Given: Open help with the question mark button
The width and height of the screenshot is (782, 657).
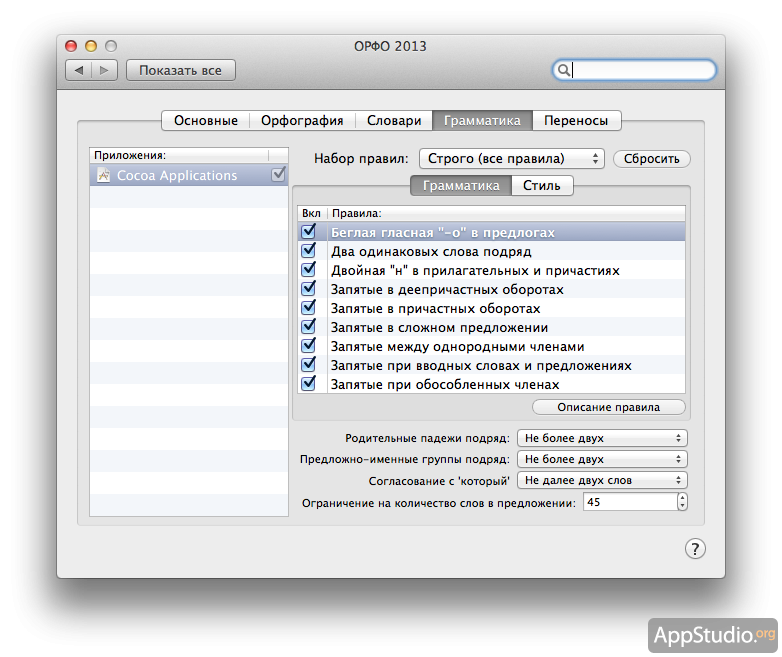Looking at the screenshot, I should [x=695, y=549].
